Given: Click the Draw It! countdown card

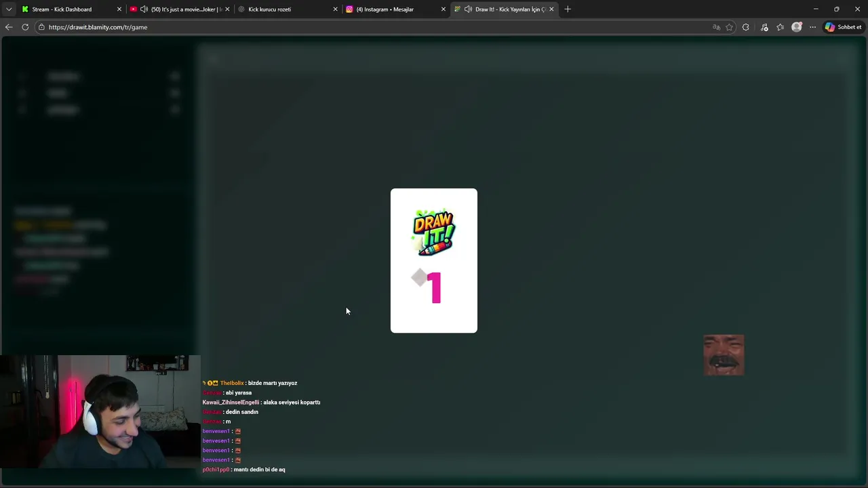Looking at the screenshot, I should pyautogui.click(x=434, y=260).
